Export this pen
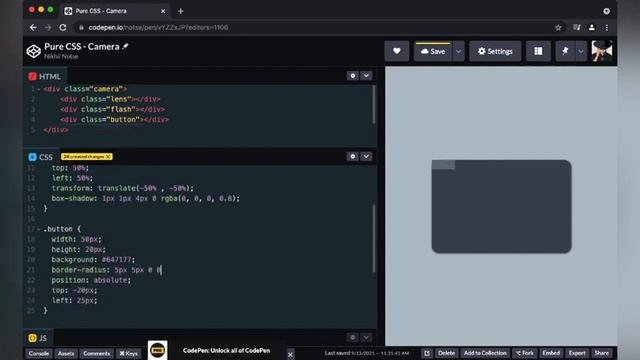The height and width of the screenshot is (360, 640). pyautogui.click(x=577, y=353)
